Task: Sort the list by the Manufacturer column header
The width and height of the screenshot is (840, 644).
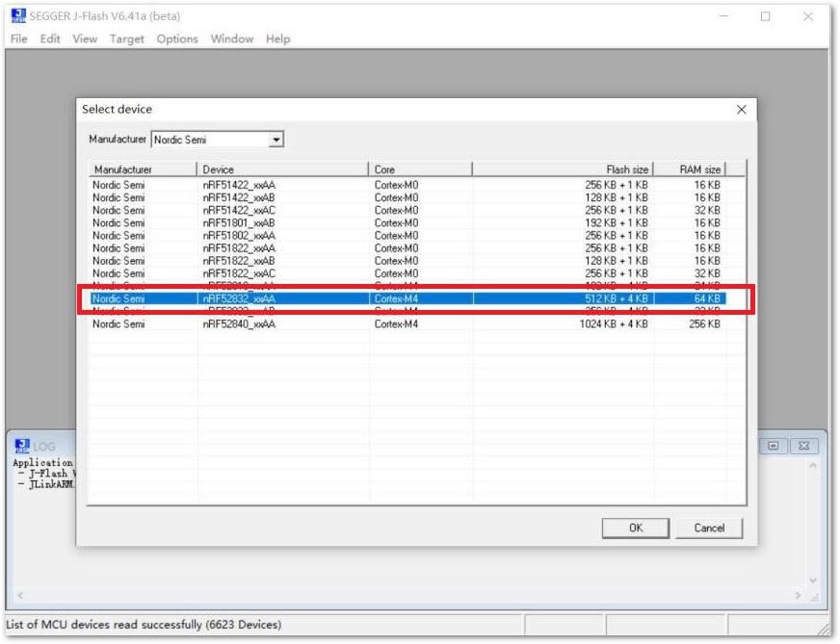Action: point(143,169)
